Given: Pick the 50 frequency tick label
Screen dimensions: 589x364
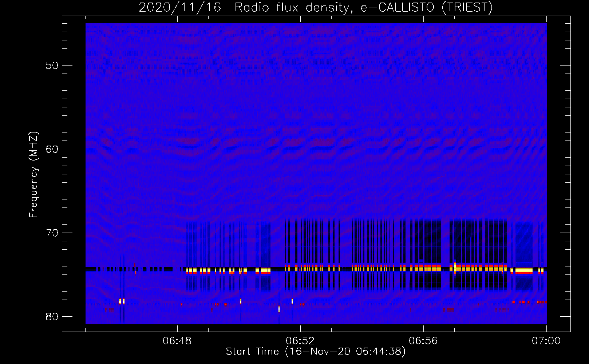Looking at the screenshot, I should click(52, 66).
